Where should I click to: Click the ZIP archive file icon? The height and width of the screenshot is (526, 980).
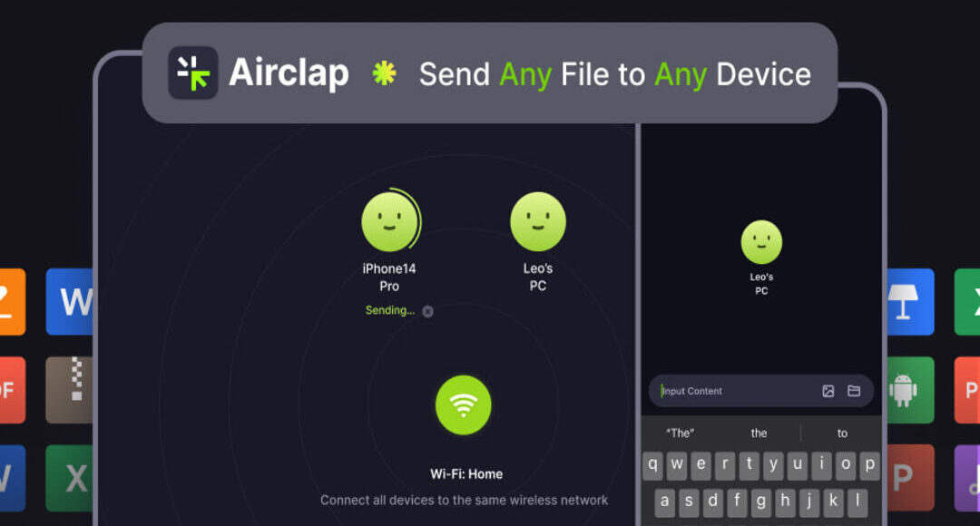point(72,390)
